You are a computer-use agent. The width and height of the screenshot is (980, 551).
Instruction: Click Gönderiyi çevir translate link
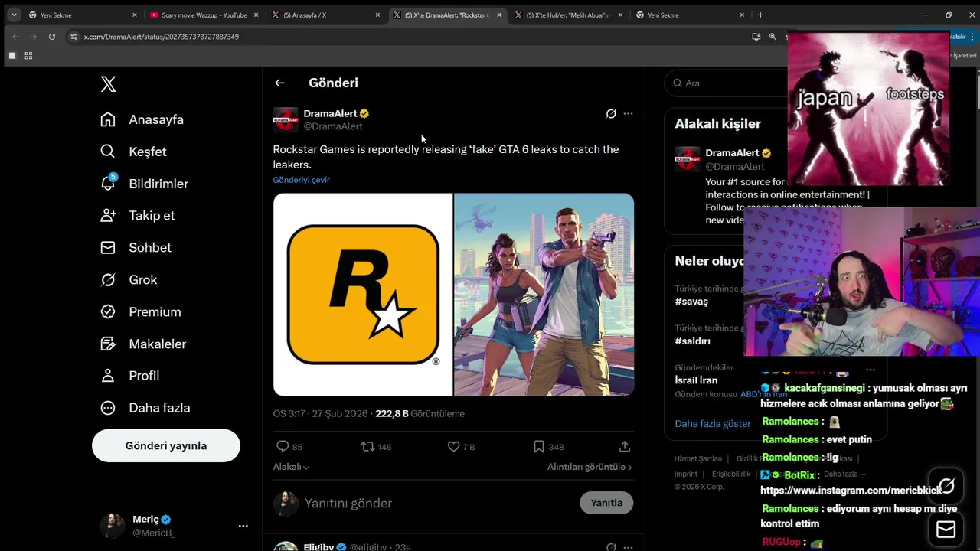point(301,180)
